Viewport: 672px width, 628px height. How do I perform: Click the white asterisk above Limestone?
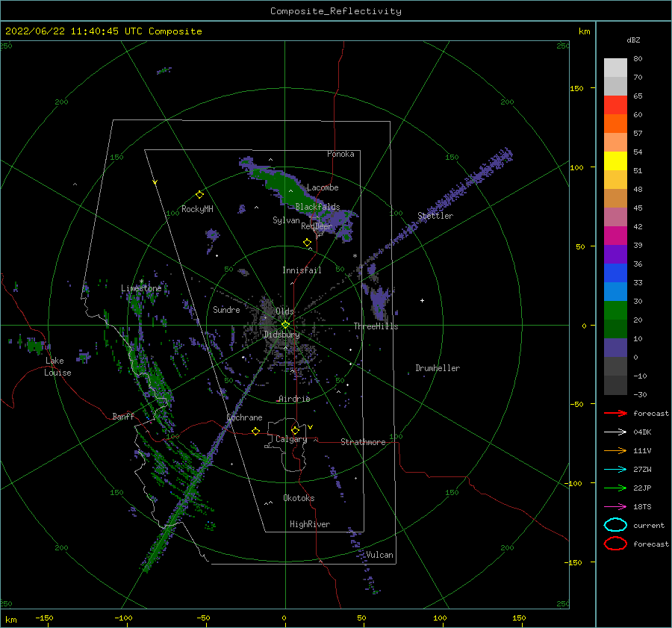pos(141,282)
